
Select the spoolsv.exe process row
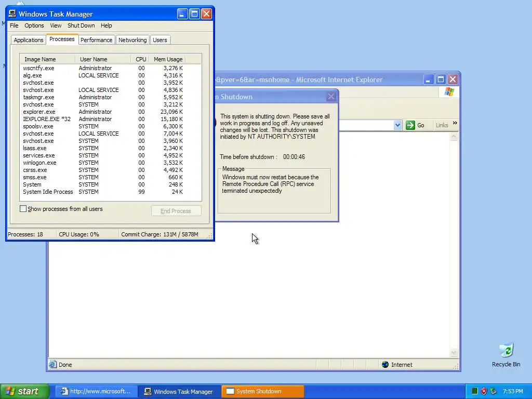coord(111,126)
